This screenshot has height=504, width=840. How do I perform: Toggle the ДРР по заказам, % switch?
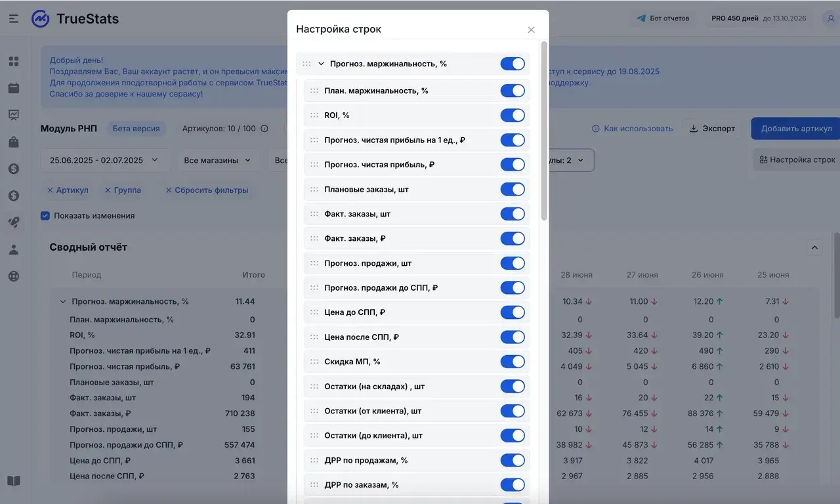[513, 485]
